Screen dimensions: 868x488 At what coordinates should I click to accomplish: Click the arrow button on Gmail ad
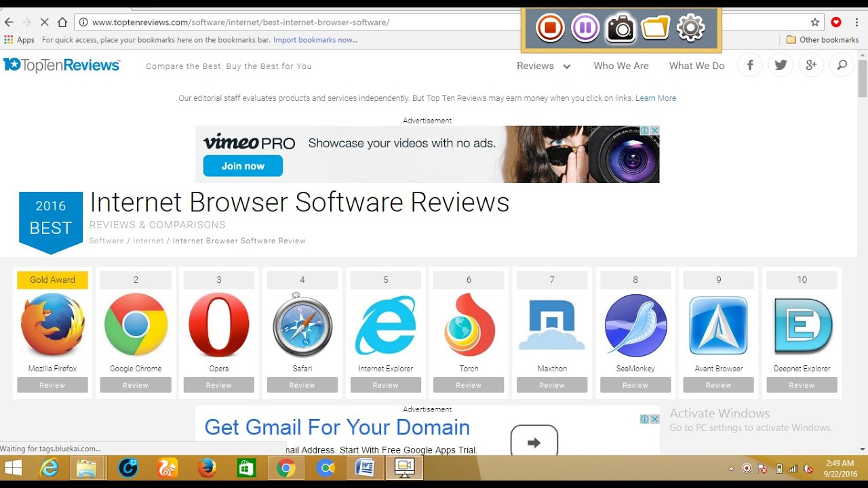[x=534, y=440]
